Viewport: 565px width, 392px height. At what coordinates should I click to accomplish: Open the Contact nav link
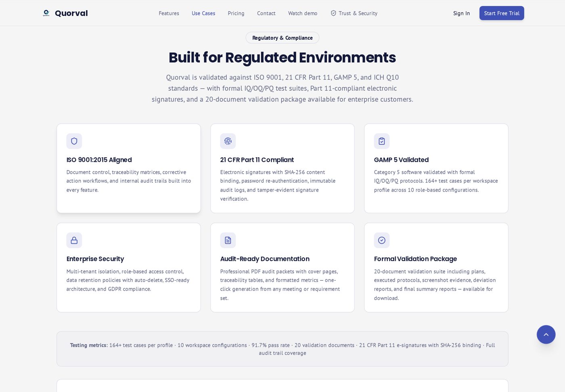(x=266, y=13)
